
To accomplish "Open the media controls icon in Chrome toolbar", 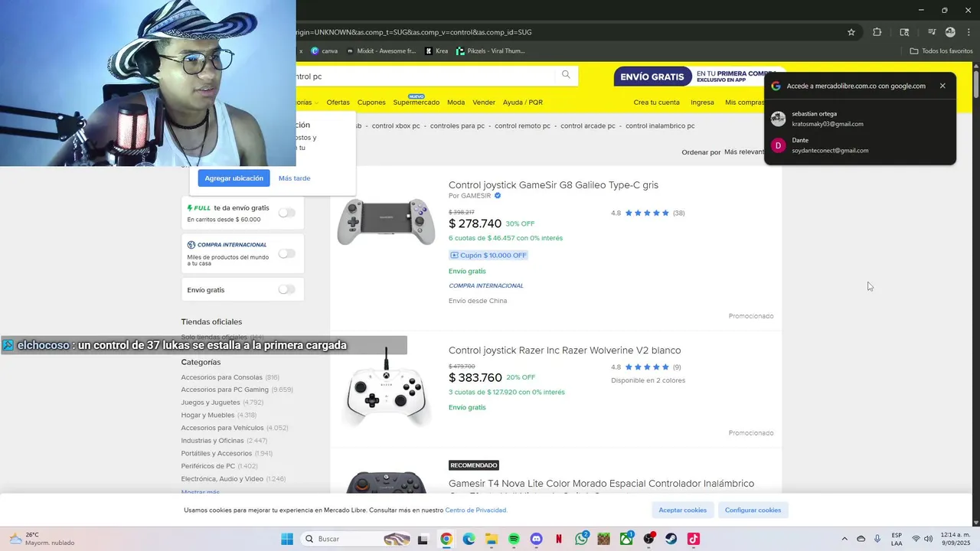I will click(x=932, y=32).
